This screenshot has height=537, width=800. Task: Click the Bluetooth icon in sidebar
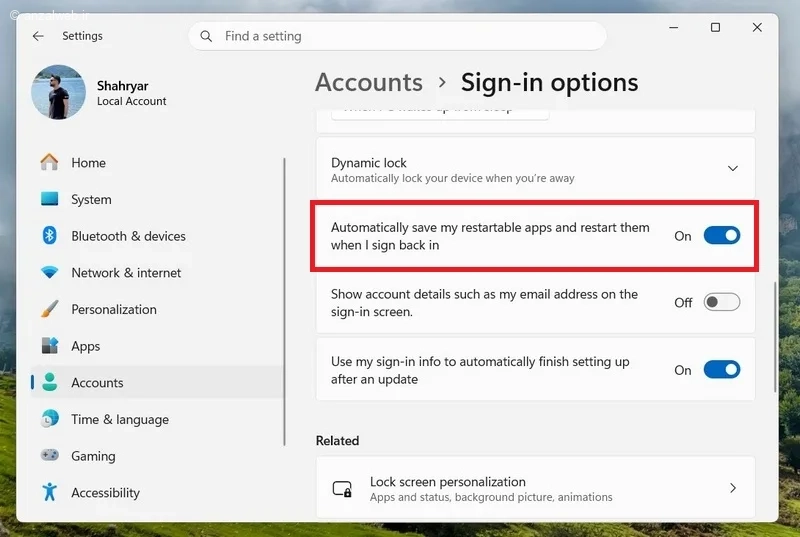pyautogui.click(x=49, y=236)
